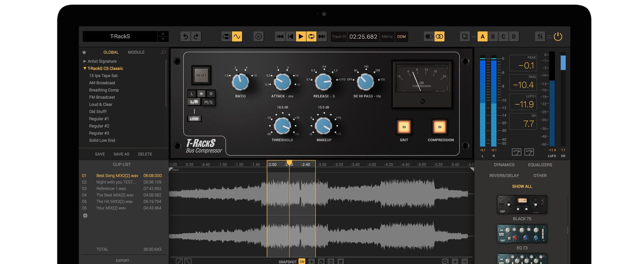Enable loop playback button
The height and width of the screenshot is (264, 644).
tap(311, 37)
